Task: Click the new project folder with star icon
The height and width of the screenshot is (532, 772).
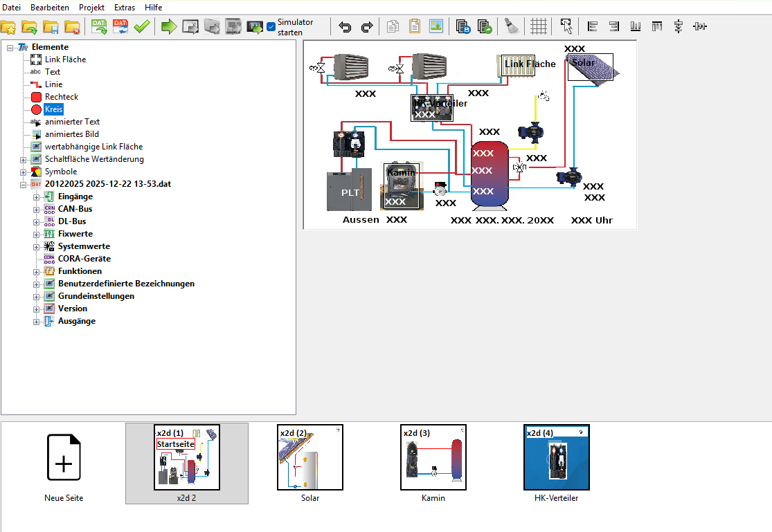Action: pyautogui.click(x=8, y=27)
